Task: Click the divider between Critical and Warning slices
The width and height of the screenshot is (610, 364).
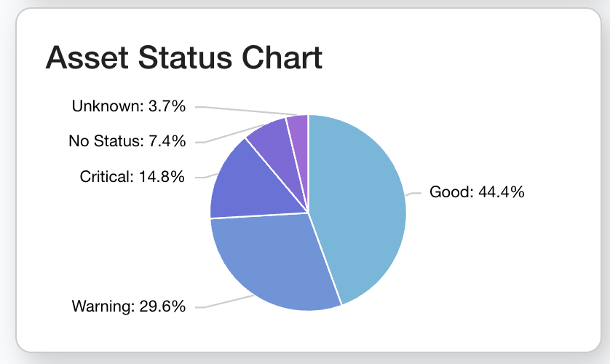Action: [258, 215]
